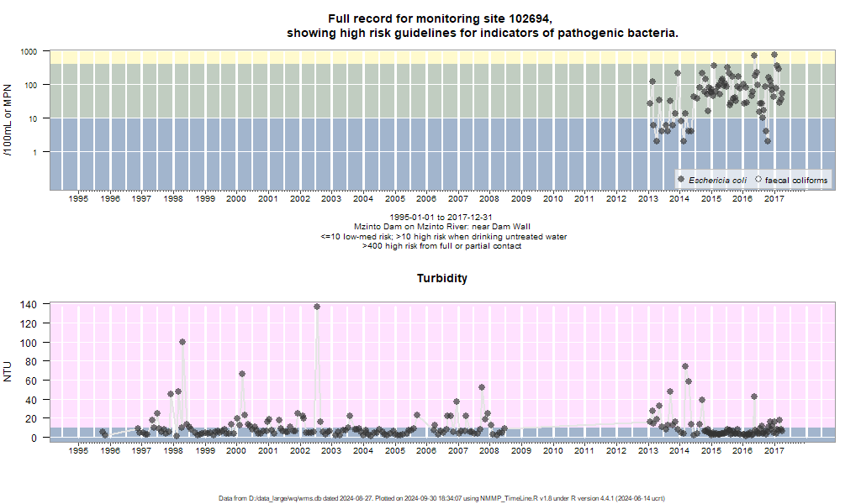Click the '100' tick on turbidity chart

[x=29, y=343]
